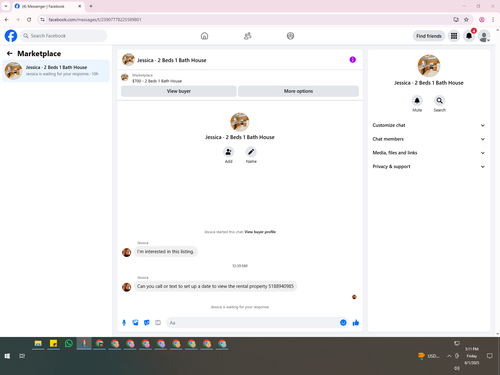The image size is (500, 375).
Task: Click the View buyer button
Action: click(x=179, y=91)
